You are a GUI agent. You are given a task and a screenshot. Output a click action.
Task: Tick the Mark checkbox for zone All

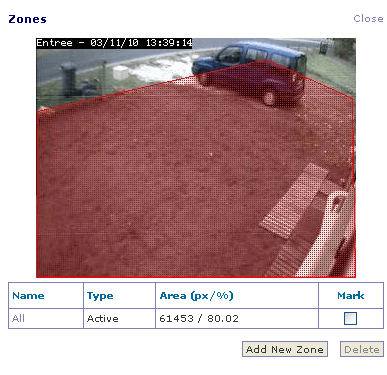[350, 318]
